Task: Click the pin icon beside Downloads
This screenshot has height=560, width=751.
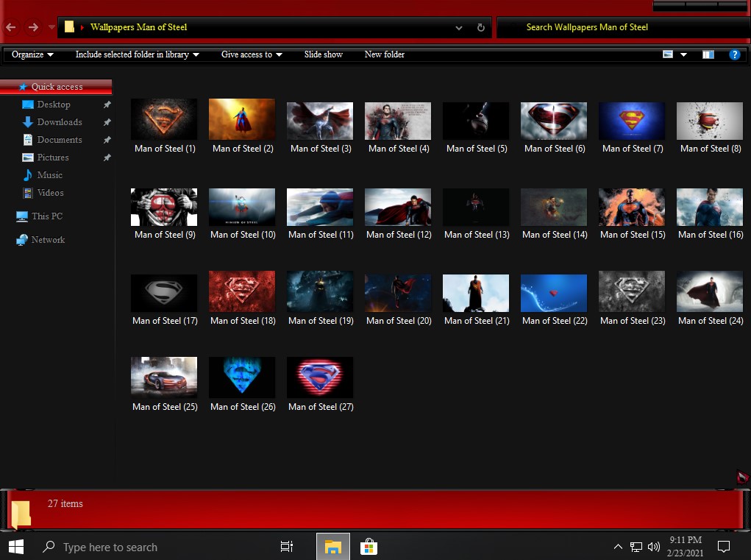Action: pos(107,122)
